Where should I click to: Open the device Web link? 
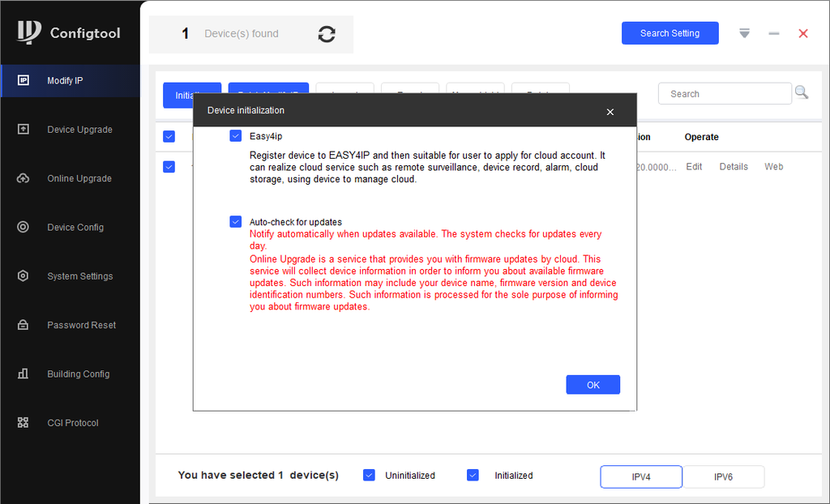tap(773, 167)
